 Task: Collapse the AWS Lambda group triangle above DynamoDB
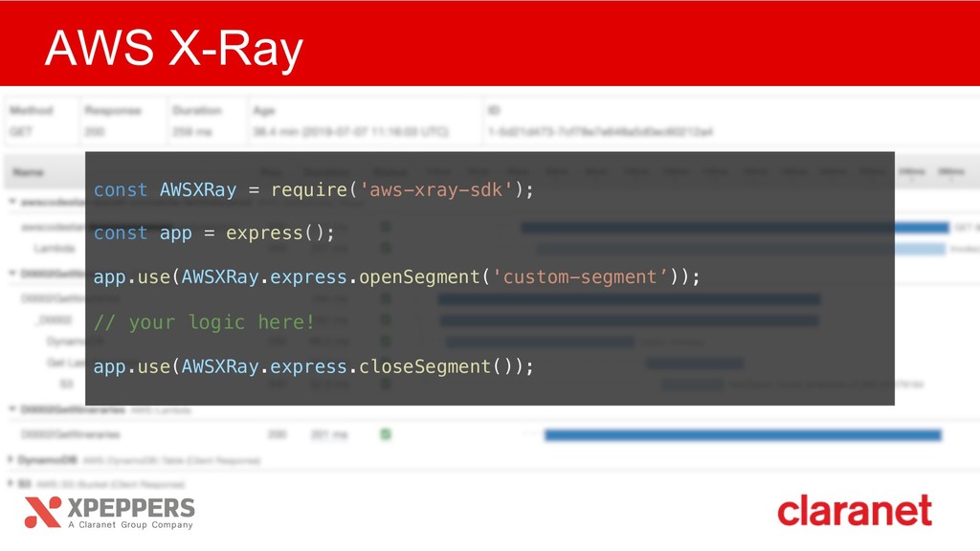11,409
